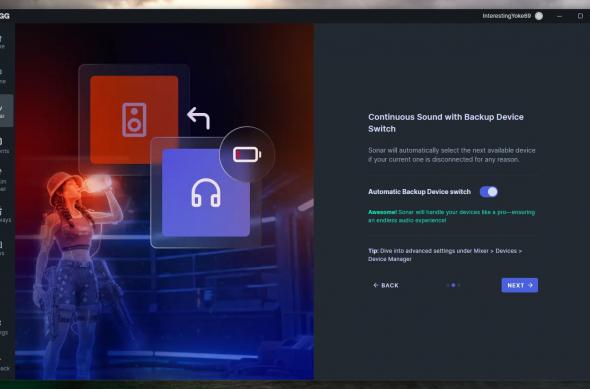Viewport: 590px width, 389px height.
Task: Click the Tip text about Device Manager
Action: click(x=445, y=255)
